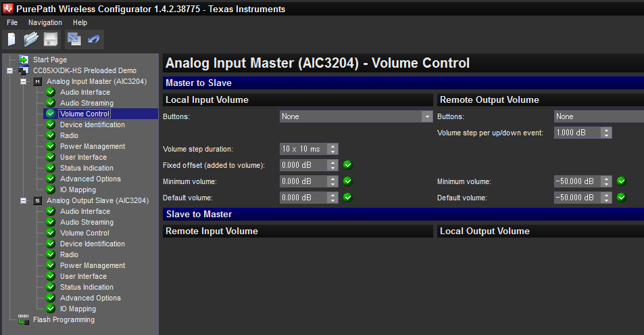The height and width of the screenshot is (335, 644).
Task: Select the highlighted Volume Control tree item
Action: tap(84, 114)
